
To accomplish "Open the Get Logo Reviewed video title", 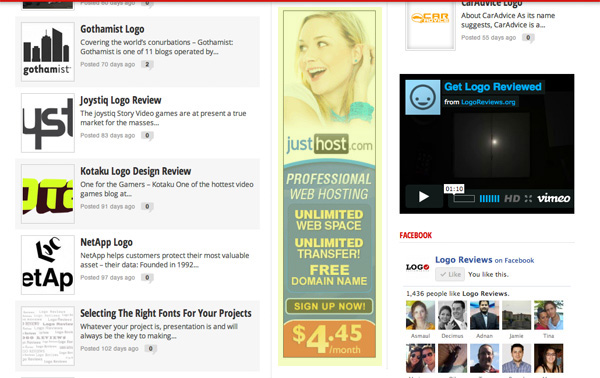I will point(493,87).
